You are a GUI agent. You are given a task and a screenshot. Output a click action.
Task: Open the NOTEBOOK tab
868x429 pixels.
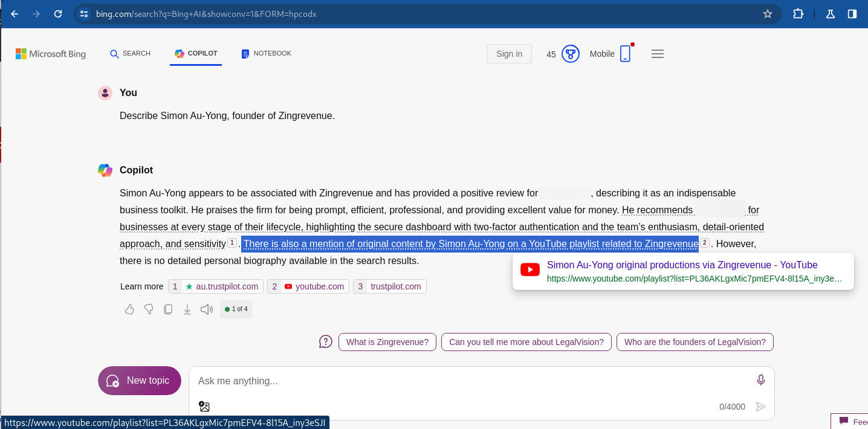(266, 54)
